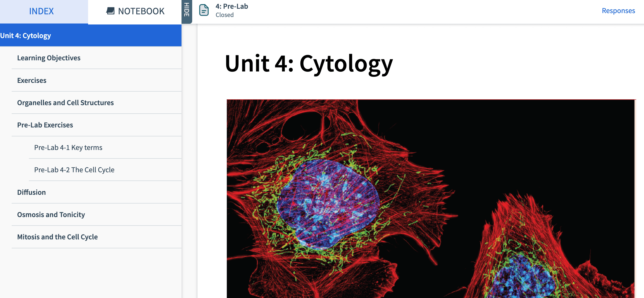Jump to Organelles and Cell Structures
The image size is (644, 298).
pos(97,102)
